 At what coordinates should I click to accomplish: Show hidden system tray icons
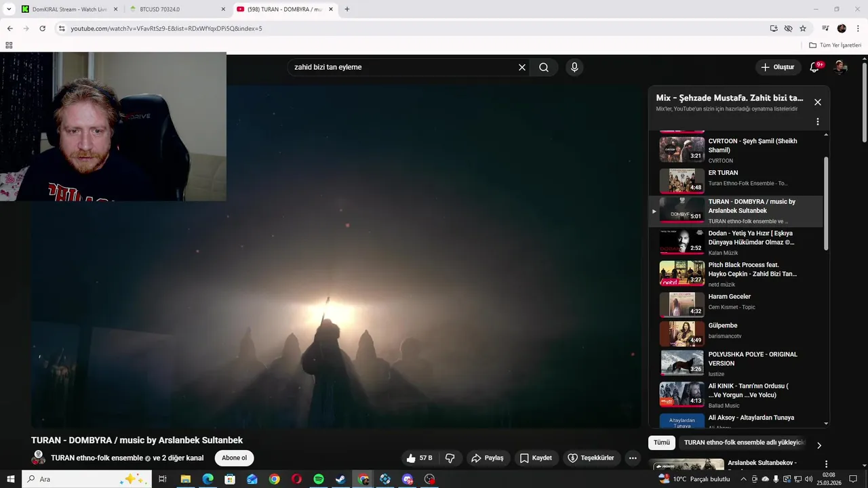coord(743,479)
